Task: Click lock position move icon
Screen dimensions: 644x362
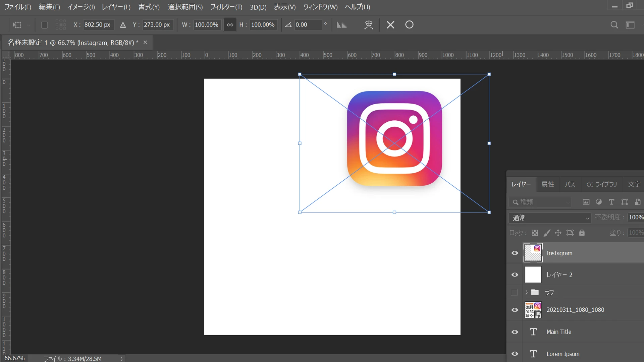Action: 558,233
